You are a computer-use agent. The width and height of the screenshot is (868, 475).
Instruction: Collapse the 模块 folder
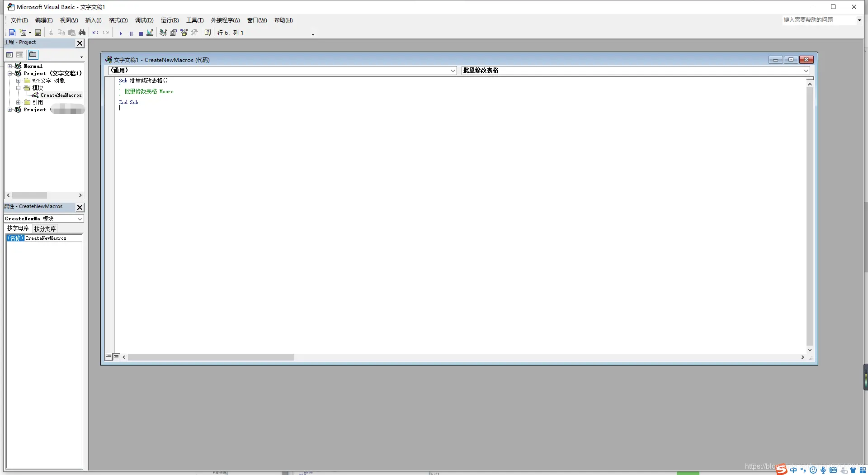pyautogui.click(x=18, y=88)
